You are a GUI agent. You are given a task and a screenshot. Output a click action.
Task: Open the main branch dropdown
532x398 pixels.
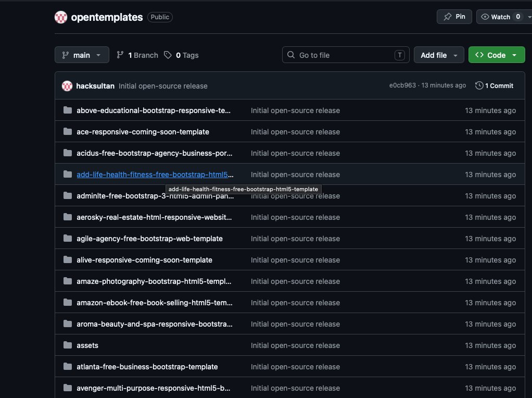(x=82, y=55)
